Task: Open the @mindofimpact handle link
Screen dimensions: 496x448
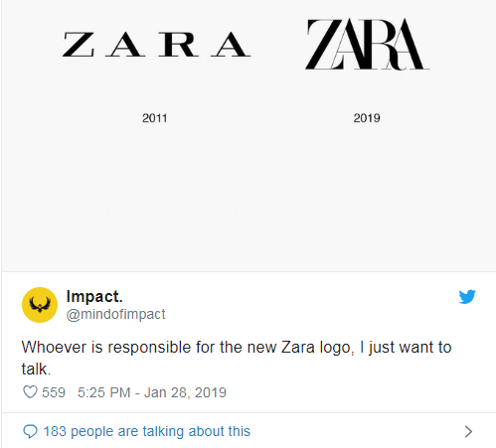Action: [x=115, y=314]
